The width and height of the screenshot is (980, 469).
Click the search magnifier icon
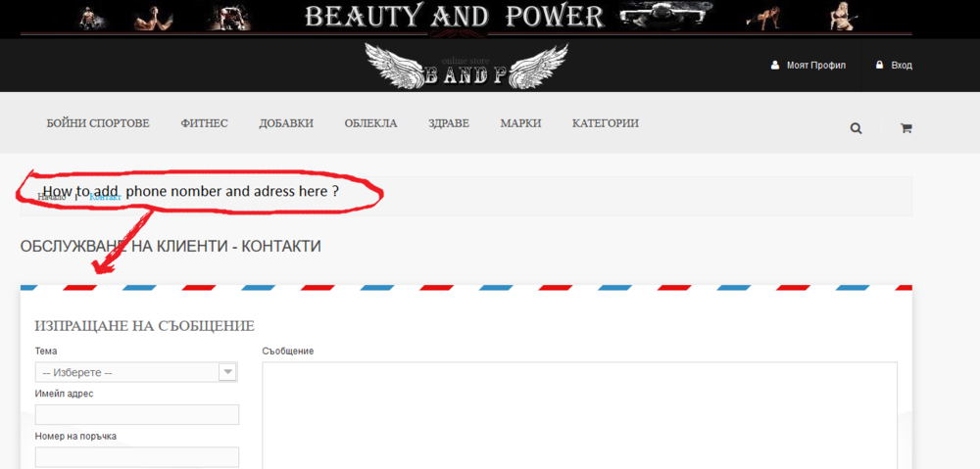click(x=856, y=128)
